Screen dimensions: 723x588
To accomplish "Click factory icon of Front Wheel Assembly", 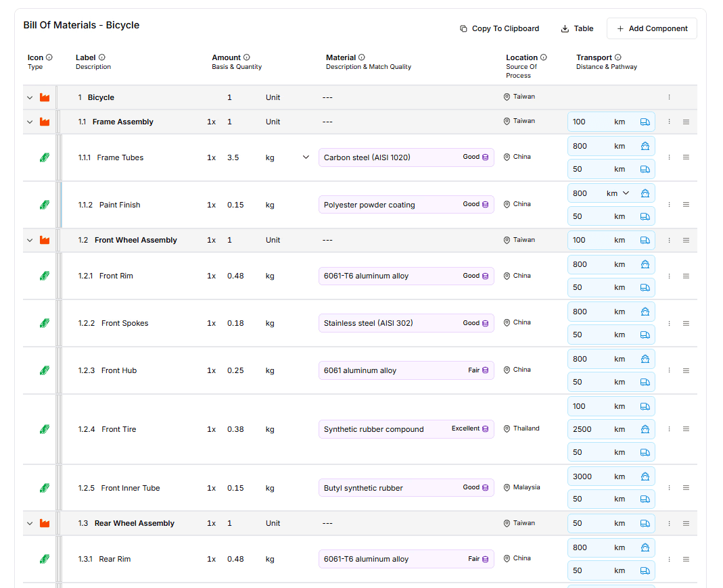I will pos(45,241).
